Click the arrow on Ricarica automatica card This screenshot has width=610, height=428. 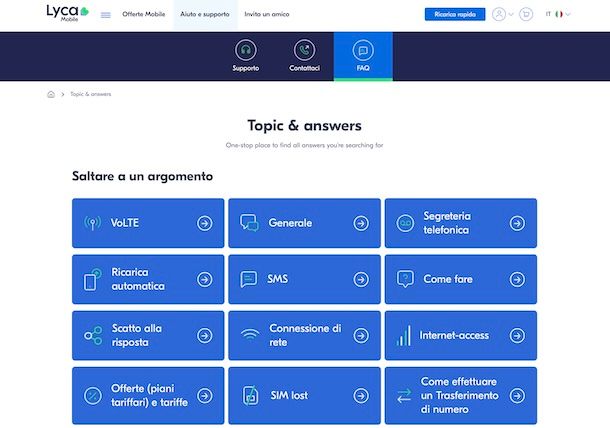205,279
